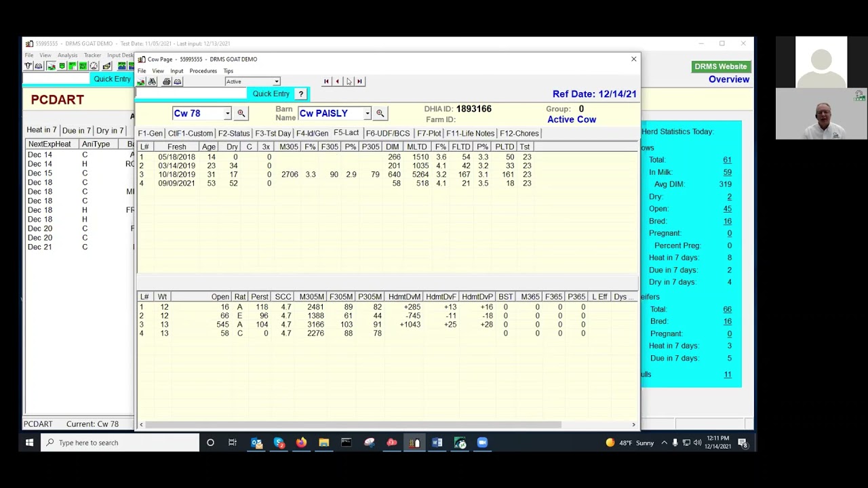Open Procedures menu in Cow Page

(203, 71)
